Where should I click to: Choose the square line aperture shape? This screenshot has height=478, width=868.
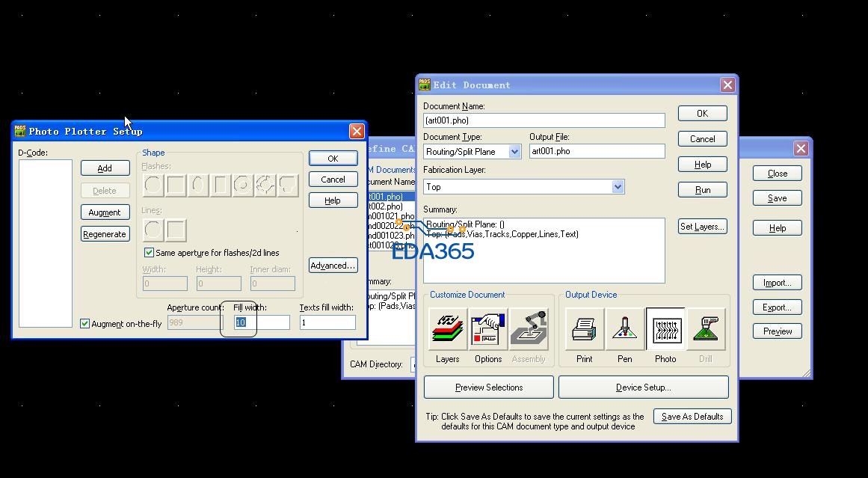pyautogui.click(x=176, y=230)
